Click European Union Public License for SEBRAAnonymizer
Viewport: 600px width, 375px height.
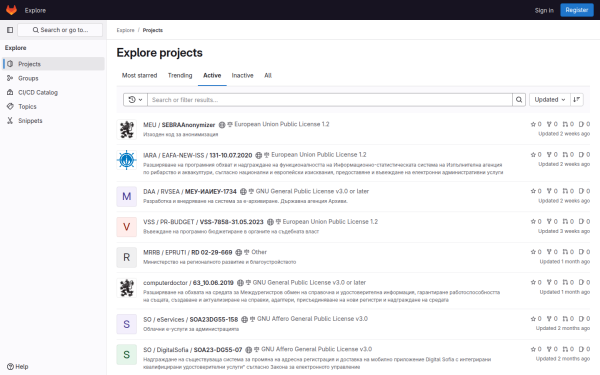pyautogui.click(x=282, y=124)
